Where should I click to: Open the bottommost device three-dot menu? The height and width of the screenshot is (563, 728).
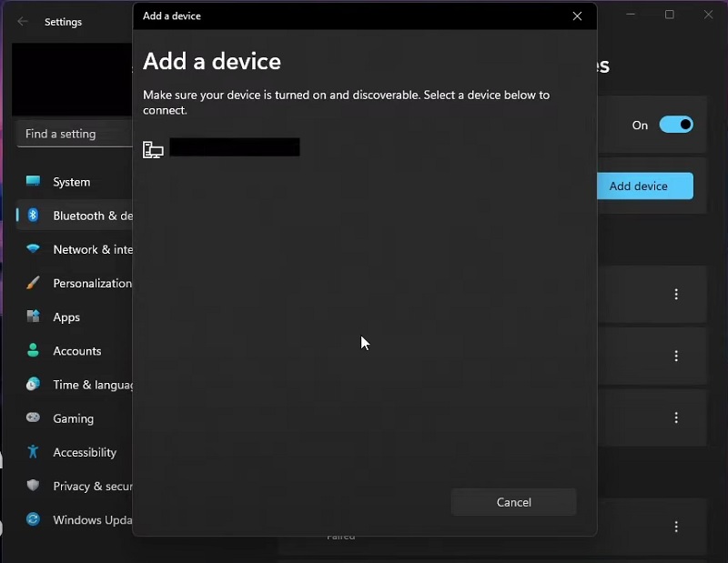point(676,527)
